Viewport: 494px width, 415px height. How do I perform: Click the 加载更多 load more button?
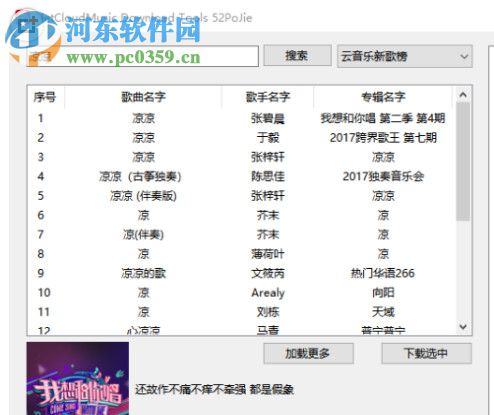tap(308, 353)
